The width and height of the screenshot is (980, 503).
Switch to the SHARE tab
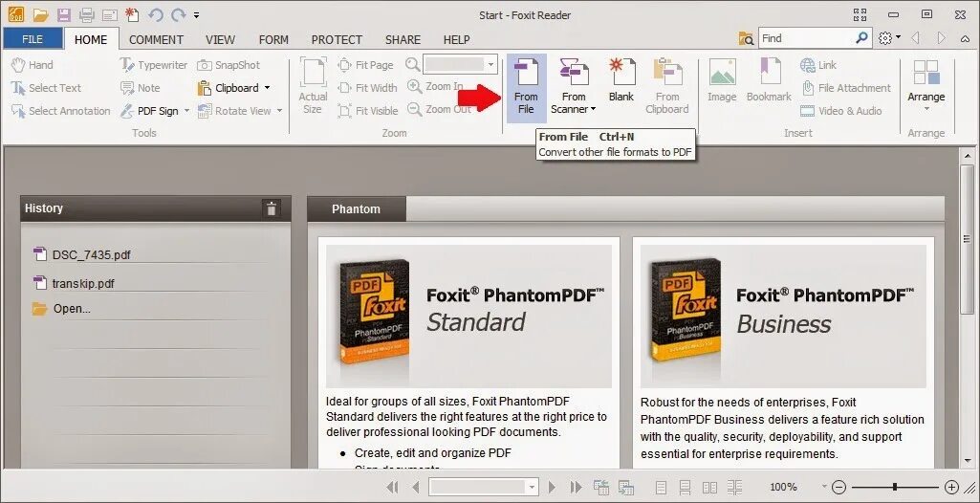point(403,39)
